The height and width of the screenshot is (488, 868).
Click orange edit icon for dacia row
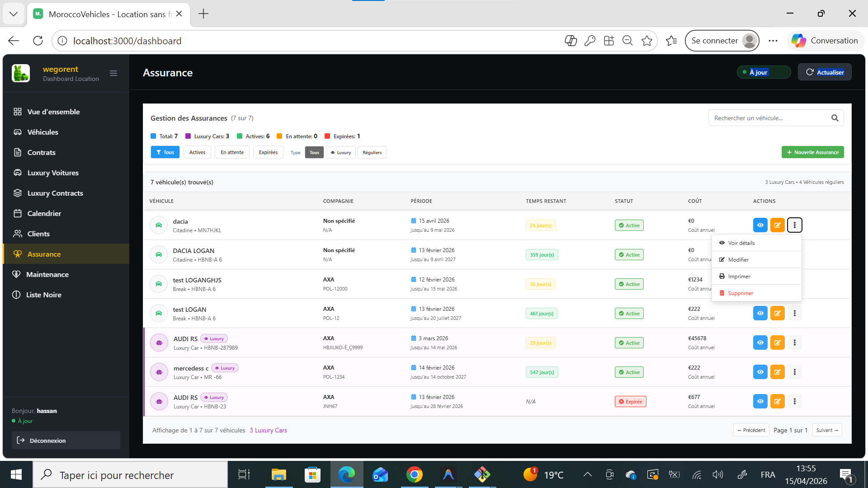point(777,225)
